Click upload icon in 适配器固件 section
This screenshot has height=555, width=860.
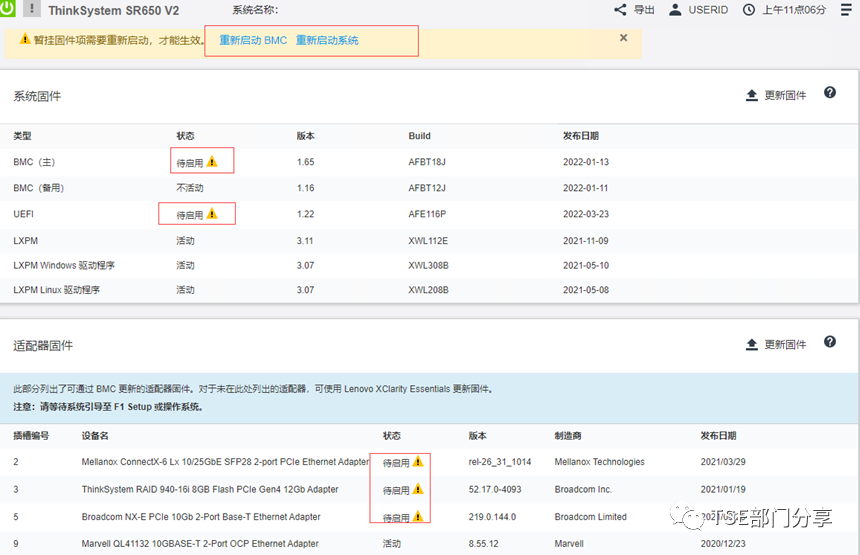pos(751,344)
